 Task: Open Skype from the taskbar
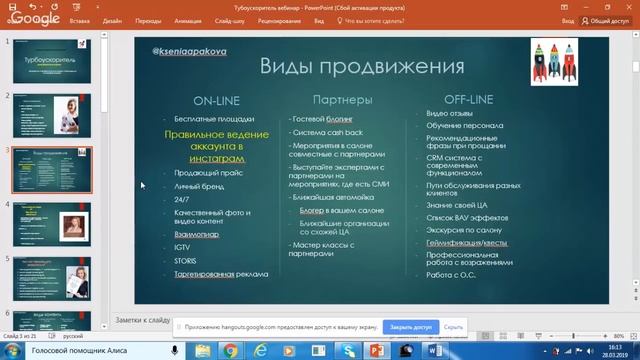coord(348,351)
